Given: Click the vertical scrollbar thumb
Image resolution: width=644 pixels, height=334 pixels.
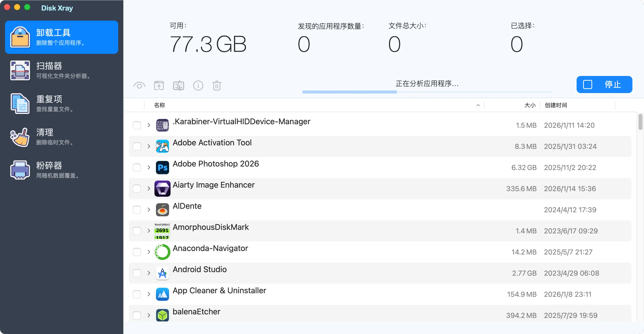Looking at the screenshot, I should click(640, 122).
